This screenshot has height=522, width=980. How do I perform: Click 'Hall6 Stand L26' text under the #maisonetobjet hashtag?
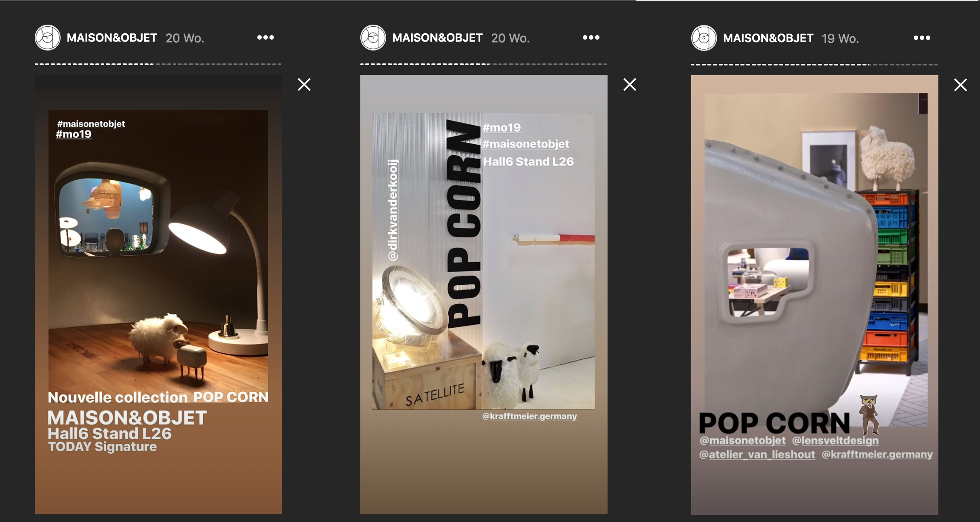click(x=528, y=162)
